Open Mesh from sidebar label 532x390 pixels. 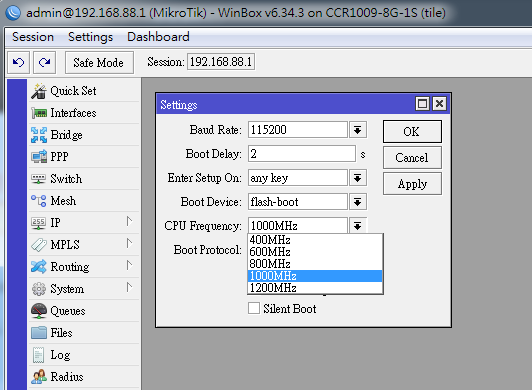(x=63, y=201)
